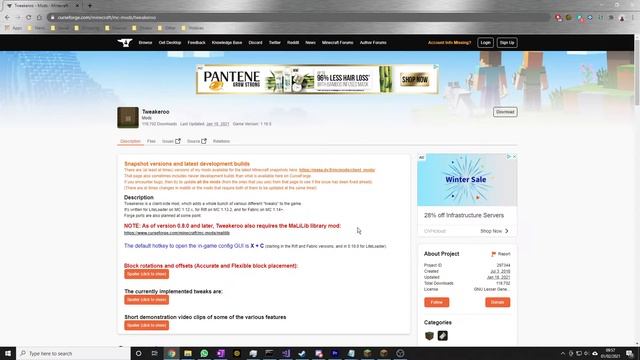This screenshot has width=640, height=360.
Task: Click the Windows taskbar search field
Action: pyautogui.click(x=73, y=353)
